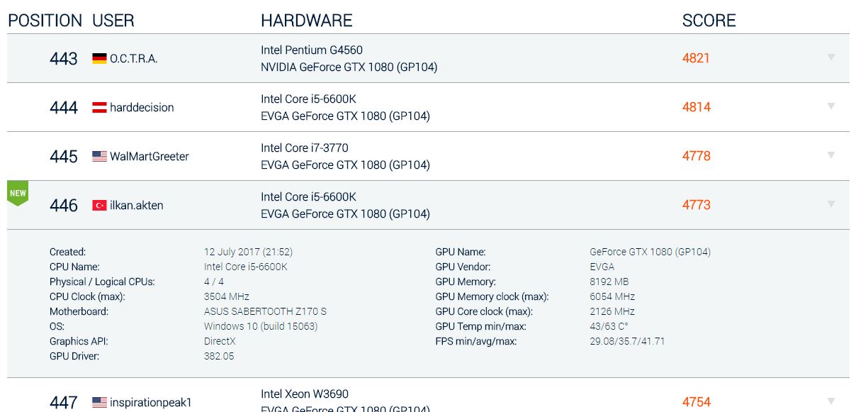Expand details for the harddecision row
The height and width of the screenshot is (412, 868).
tap(831, 106)
